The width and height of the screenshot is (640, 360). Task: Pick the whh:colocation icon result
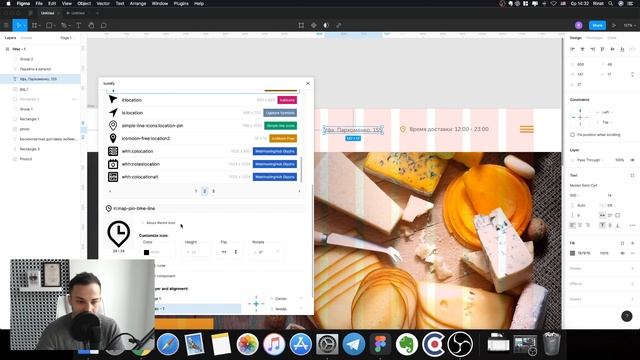coord(113,151)
